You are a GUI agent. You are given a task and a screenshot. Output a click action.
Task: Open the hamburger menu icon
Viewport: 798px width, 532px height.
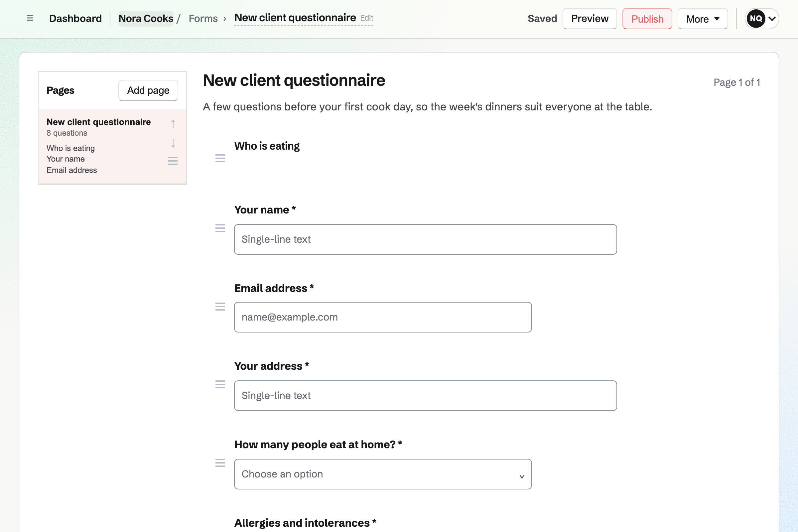[30, 18]
